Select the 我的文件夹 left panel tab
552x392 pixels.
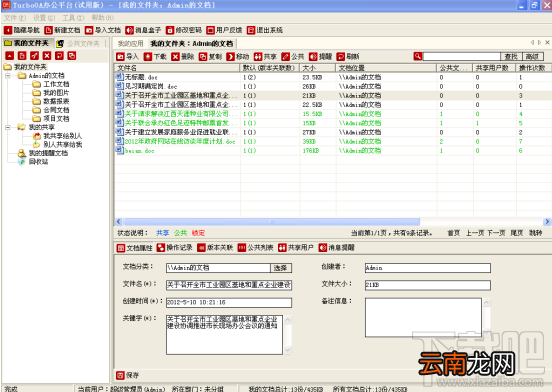(28, 43)
